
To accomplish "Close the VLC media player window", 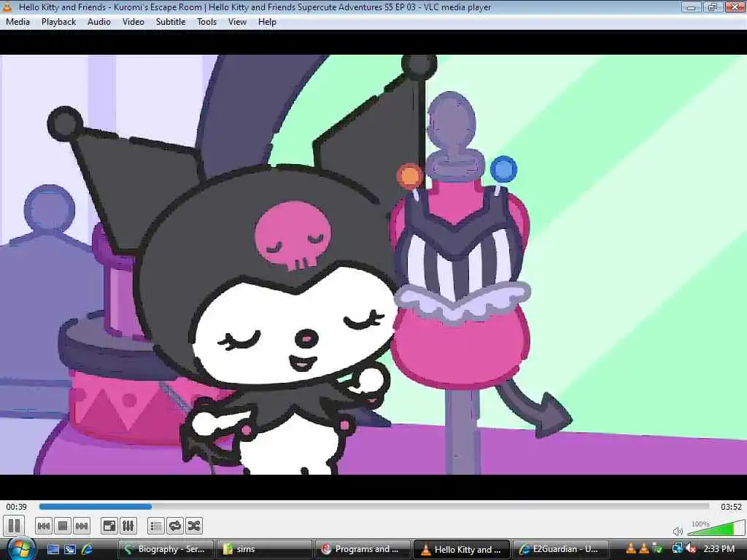I will pyautogui.click(x=735, y=7).
